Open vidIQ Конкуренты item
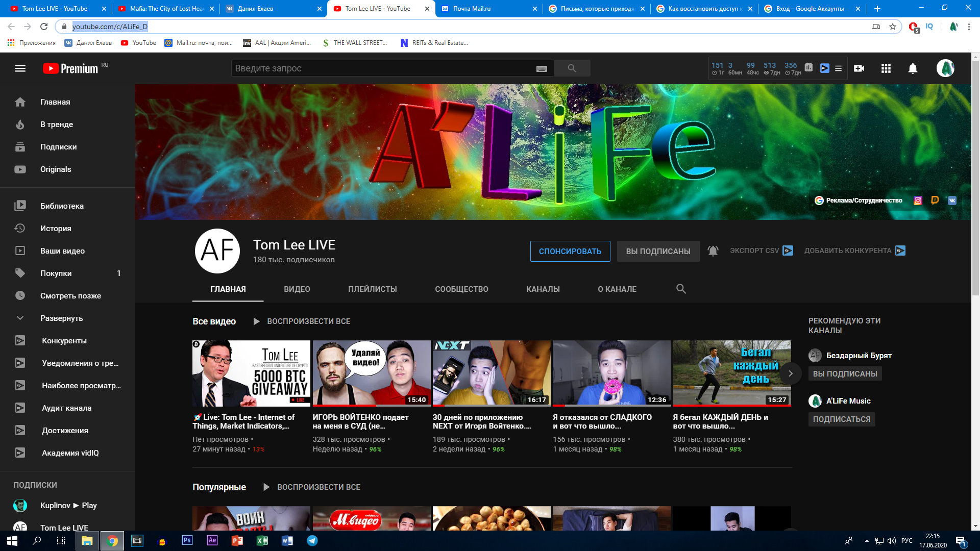Image resolution: width=980 pixels, height=551 pixels. (x=67, y=341)
